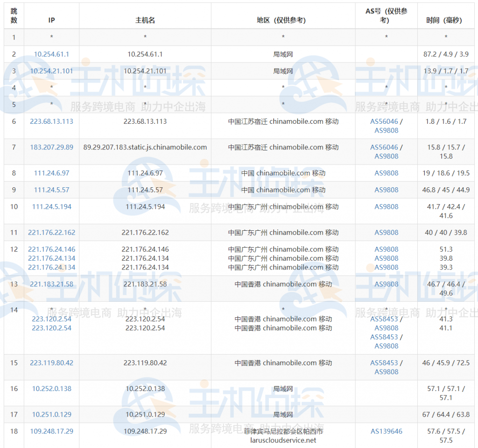Viewport: 478px width, 448px height.
Task: Select the 51.3 time value in hop 12
Action: point(446,249)
